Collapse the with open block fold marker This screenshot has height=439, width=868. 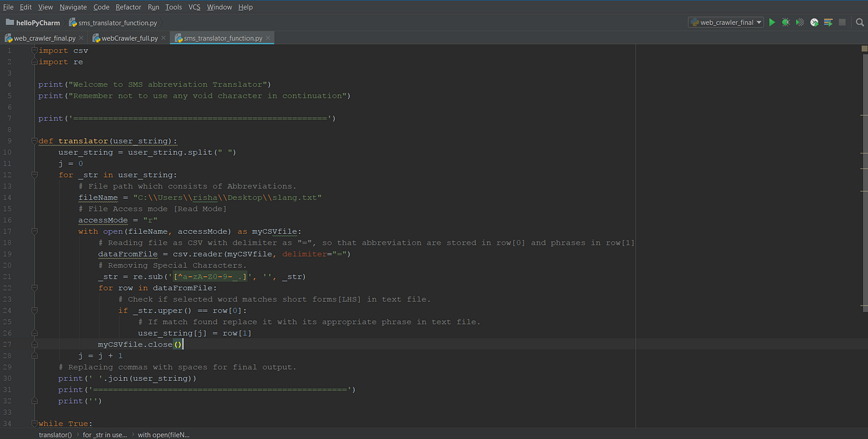pyautogui.click(x=34, y=231)
